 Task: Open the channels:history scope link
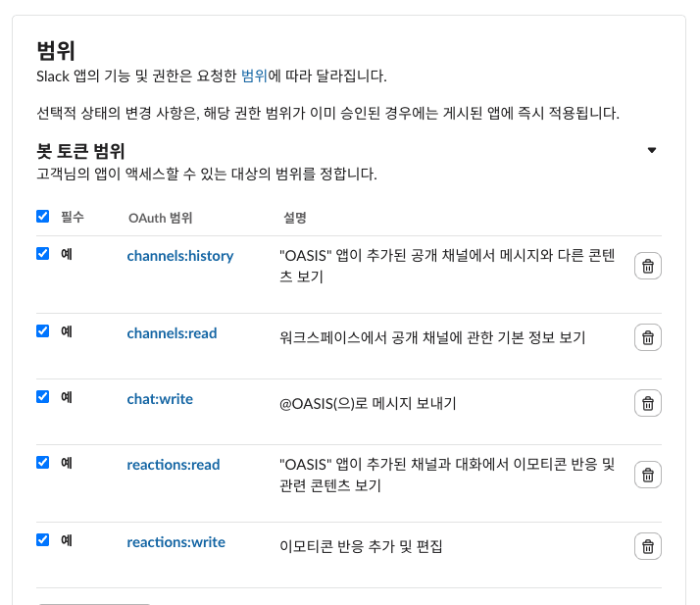[180, 256]
